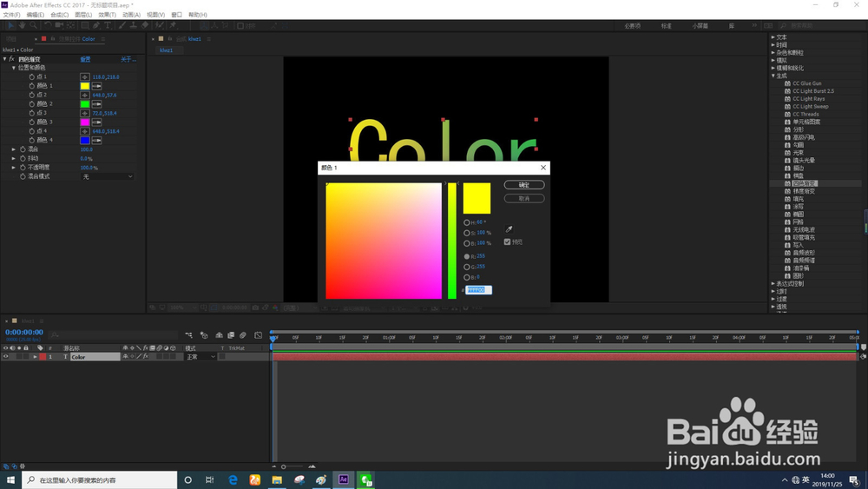Expand the 抖动 property
Viewport: 868px width, 489px height.
click(14, 158)
